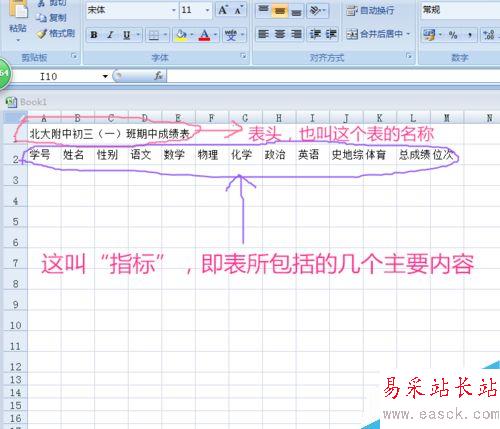This screenshot has height=429, width=500.
Task: Center text horizontally
Action: (280, 34)
